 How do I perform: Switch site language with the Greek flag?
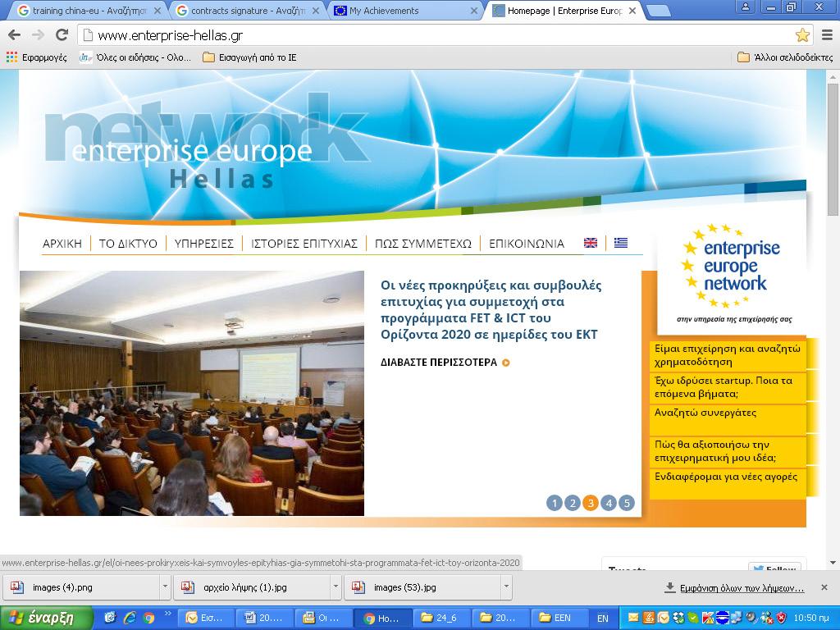pyautogui.click(x=621, y=243)
